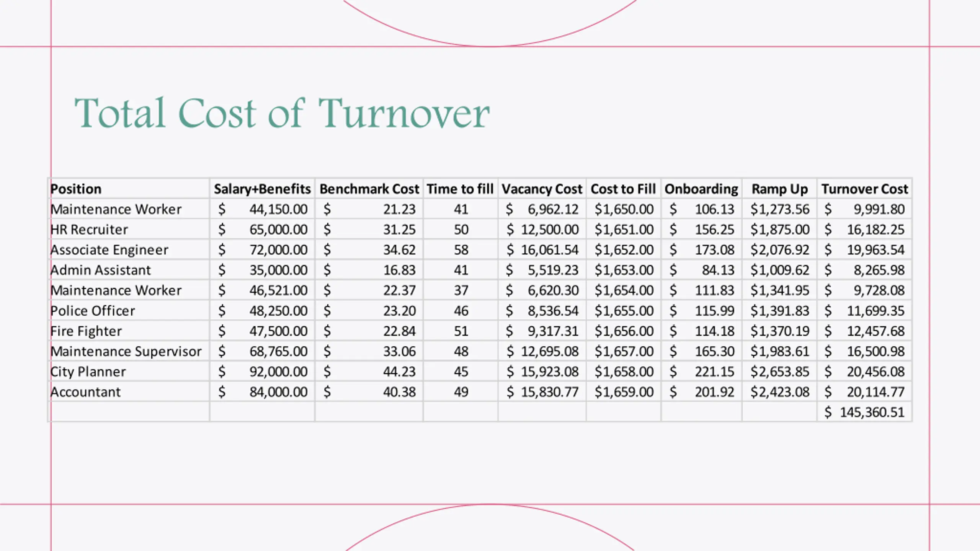Select the Onboarding column header
The height and width of the screenshot is (551, 980).
coord(701,189)
